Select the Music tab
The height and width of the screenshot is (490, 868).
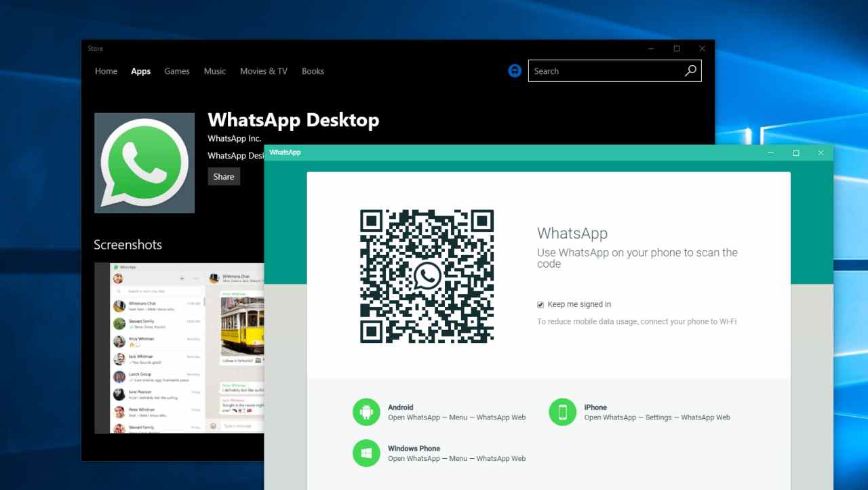click(x=215, y=71)
